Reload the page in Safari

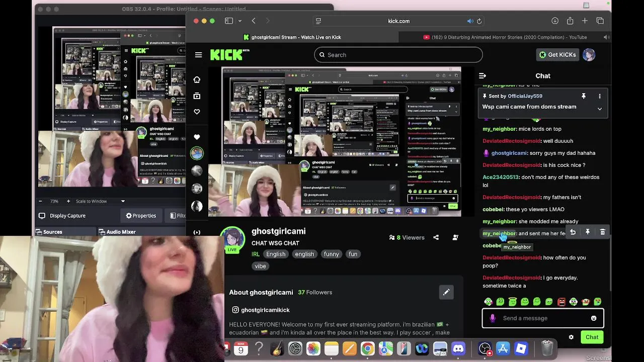479,21
